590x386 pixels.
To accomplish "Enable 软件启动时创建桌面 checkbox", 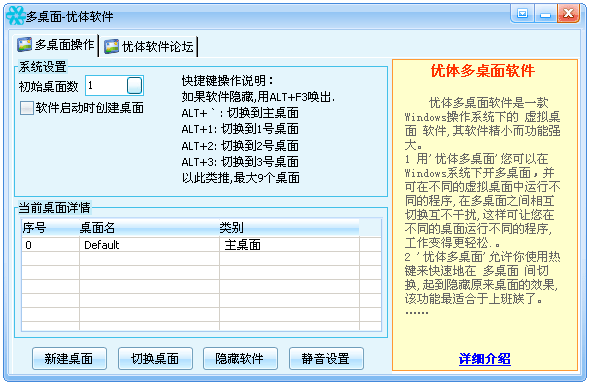I will click(27, 108).
